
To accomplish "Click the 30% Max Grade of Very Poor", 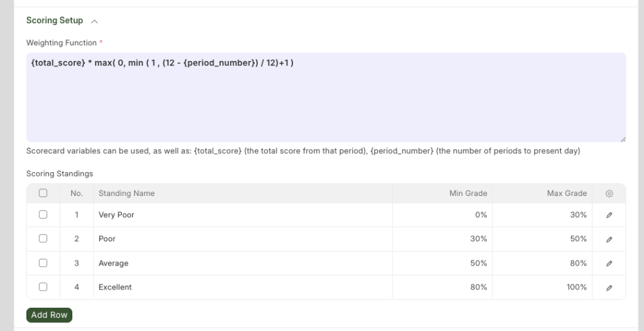I will (578, 215).
